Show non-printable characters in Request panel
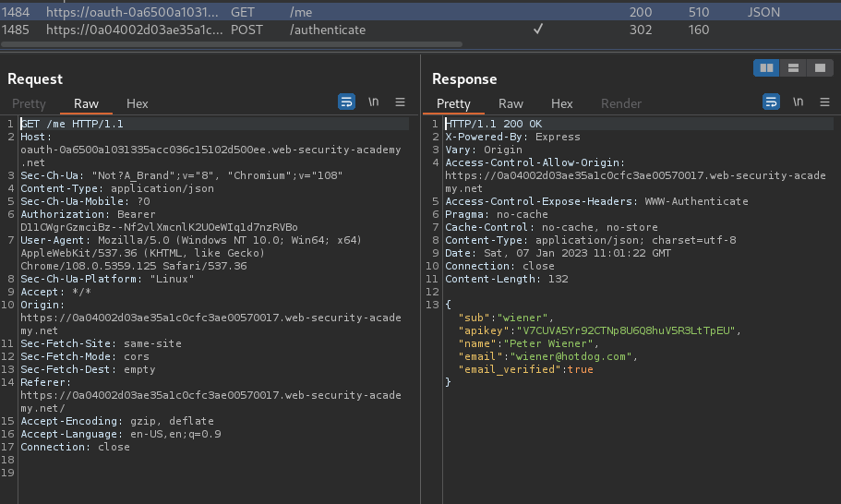This screenshot has width=841, height=504. point(373,102)
